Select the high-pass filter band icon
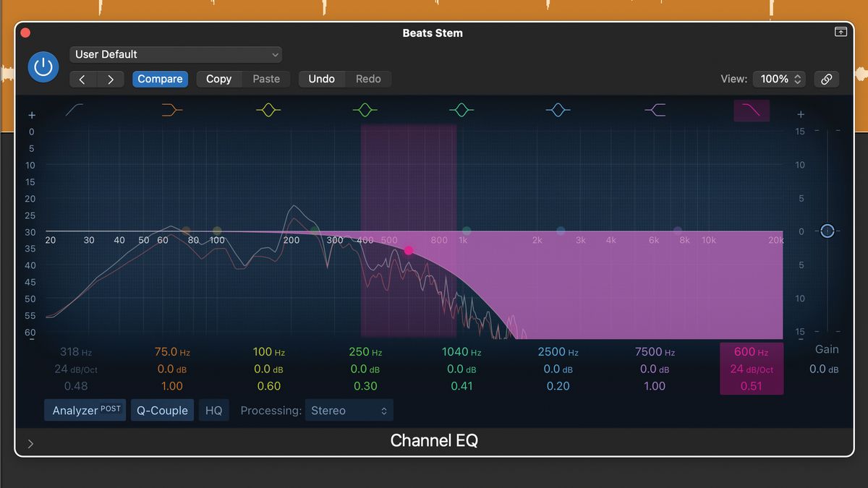 pyautogui.click(x=75, y=110)
